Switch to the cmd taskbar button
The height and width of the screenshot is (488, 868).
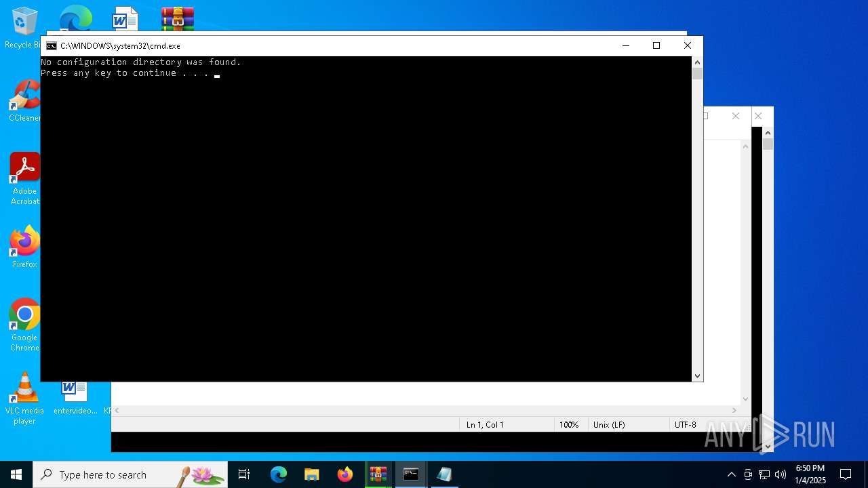[x=411, y=474]
